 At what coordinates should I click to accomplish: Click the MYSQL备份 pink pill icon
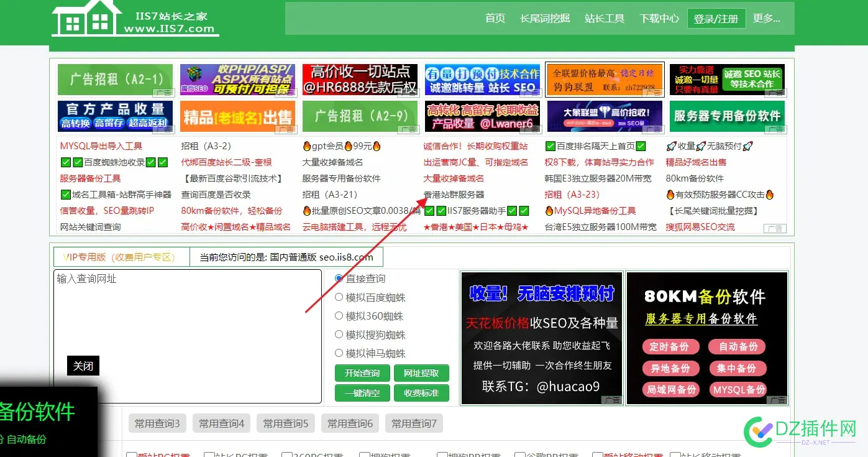pyautogui.click(x=738, y=390)
